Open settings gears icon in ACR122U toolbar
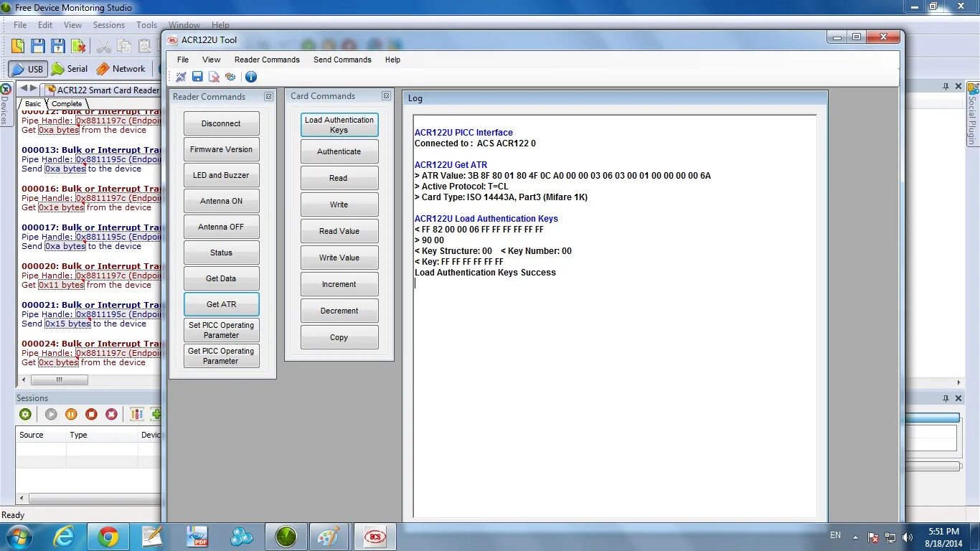This screenshot has width=980, height=551. (x=230, y=77)
